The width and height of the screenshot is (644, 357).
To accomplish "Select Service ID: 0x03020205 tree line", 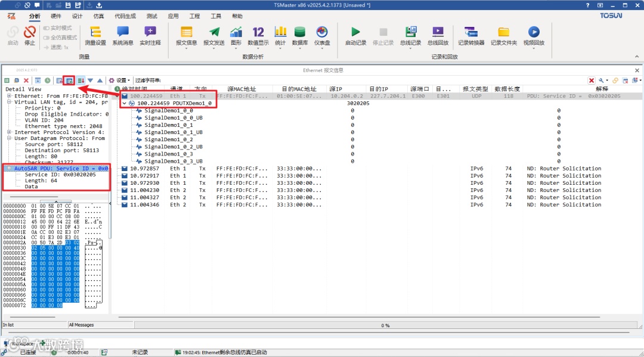I will [x=60, y=175].
